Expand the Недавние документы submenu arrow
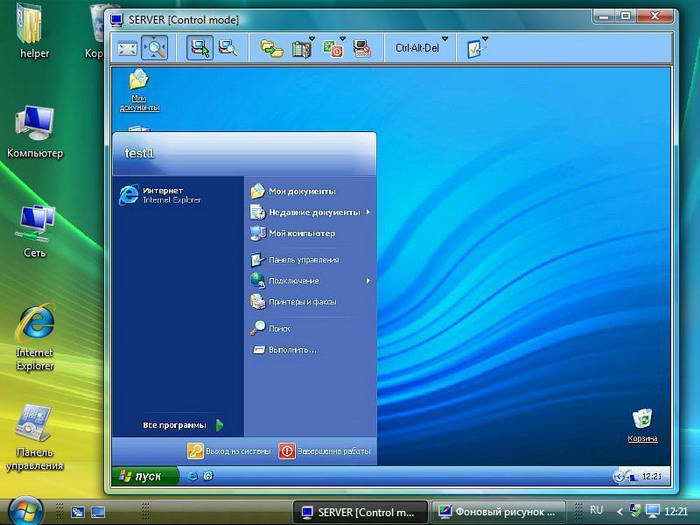Image resolution: width=700 pixels, height=525 pixels. 368,212
